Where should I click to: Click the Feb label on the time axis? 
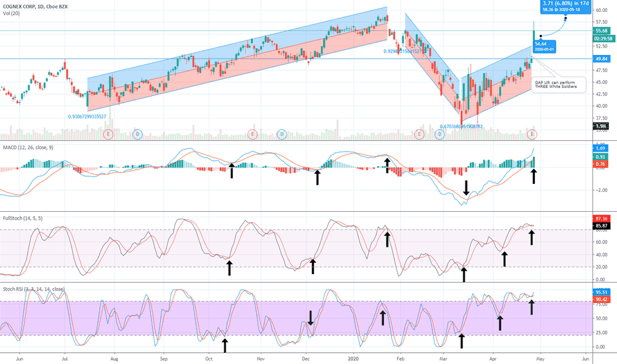pos(401,359)
